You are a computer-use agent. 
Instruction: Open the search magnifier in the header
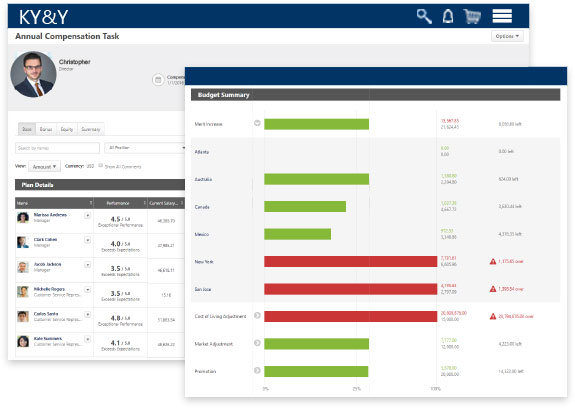coord(424,16)
